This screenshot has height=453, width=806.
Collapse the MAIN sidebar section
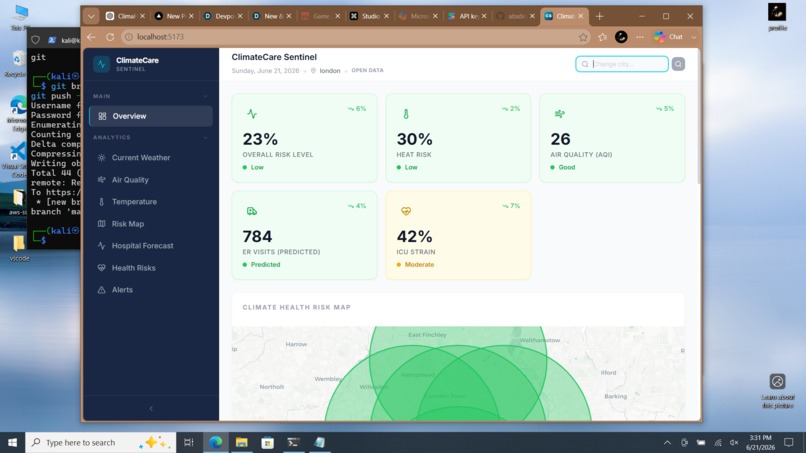pos(206,96)
